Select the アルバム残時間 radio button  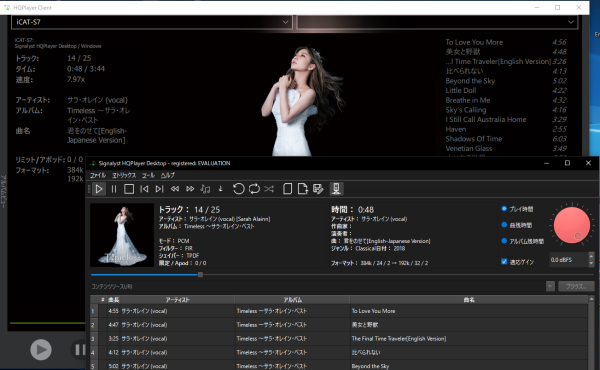pos(504,241)
